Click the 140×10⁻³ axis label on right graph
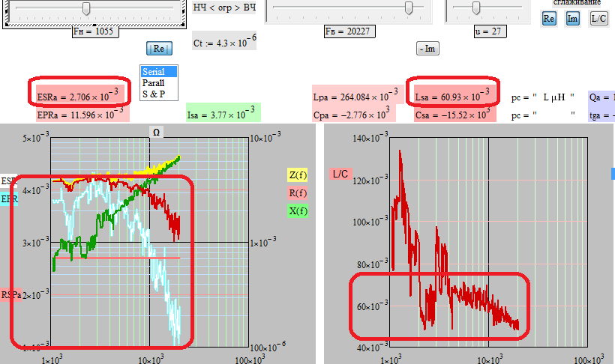 370,137
